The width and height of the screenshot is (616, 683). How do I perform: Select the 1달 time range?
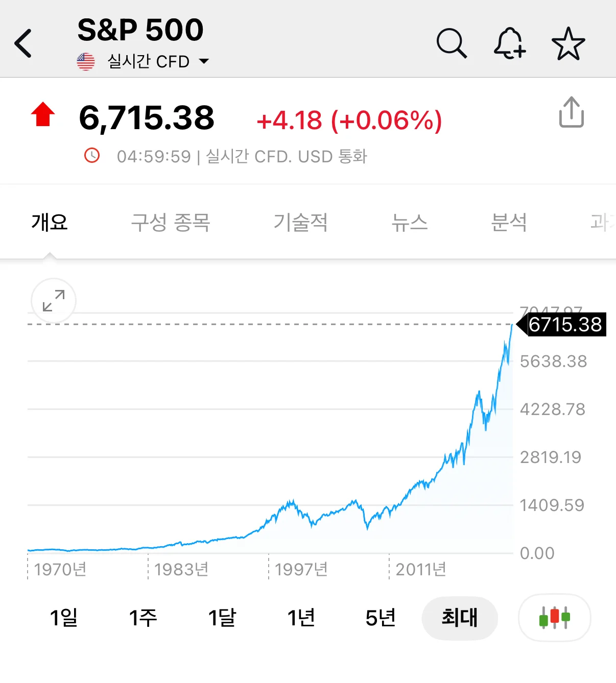click(x=222, y=618)
